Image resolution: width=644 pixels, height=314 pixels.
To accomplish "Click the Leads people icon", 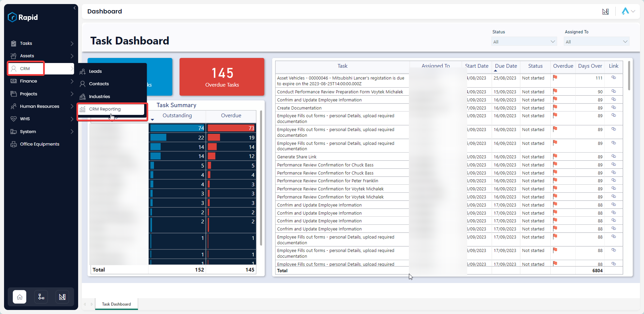I will [83, 71].
